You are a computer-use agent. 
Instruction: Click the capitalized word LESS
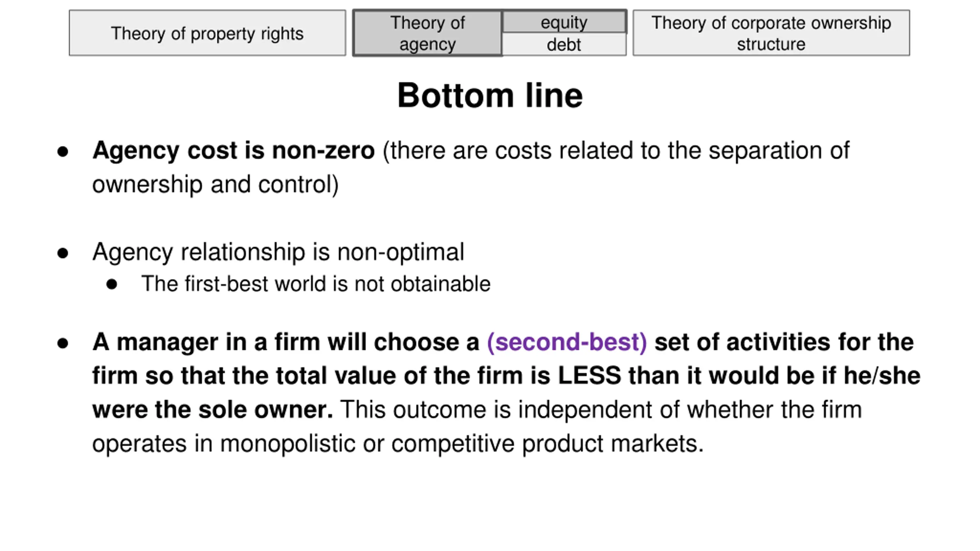pos(590,376)
